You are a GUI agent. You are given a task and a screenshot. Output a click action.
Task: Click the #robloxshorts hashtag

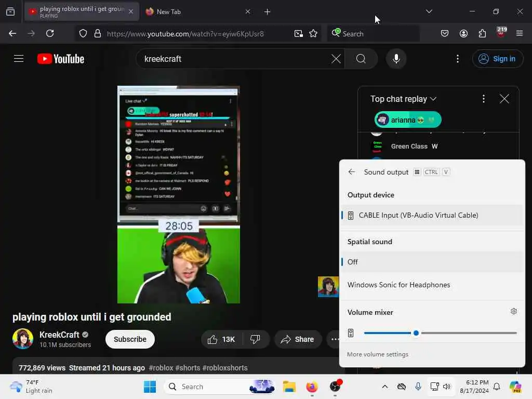tap(225, 368)
